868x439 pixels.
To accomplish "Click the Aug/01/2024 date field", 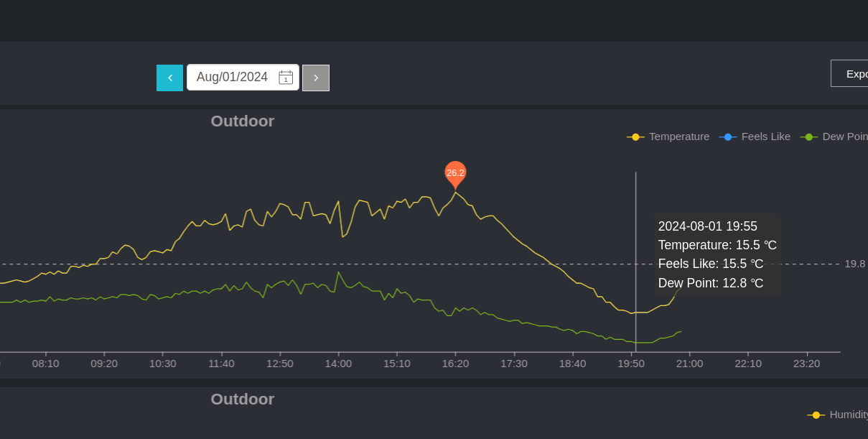I will tap(243, 78).
